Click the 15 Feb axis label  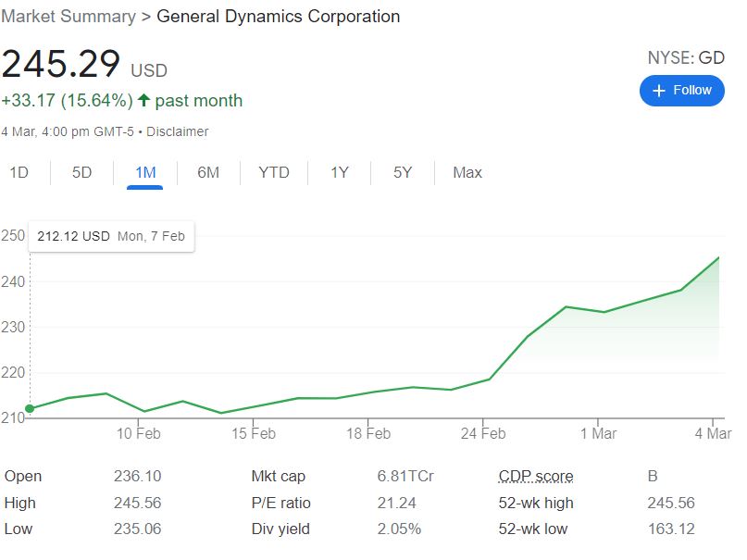click(x=254, y=434)
